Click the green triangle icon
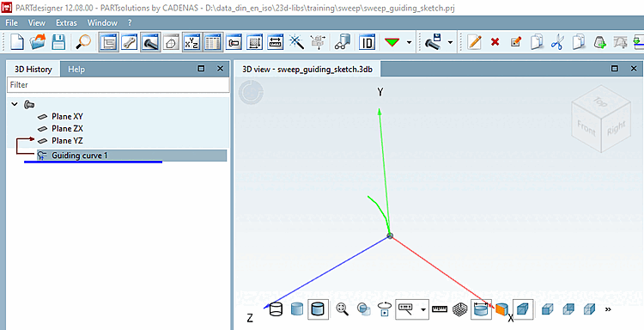This screenshot has height=330, width=644. 392,42
